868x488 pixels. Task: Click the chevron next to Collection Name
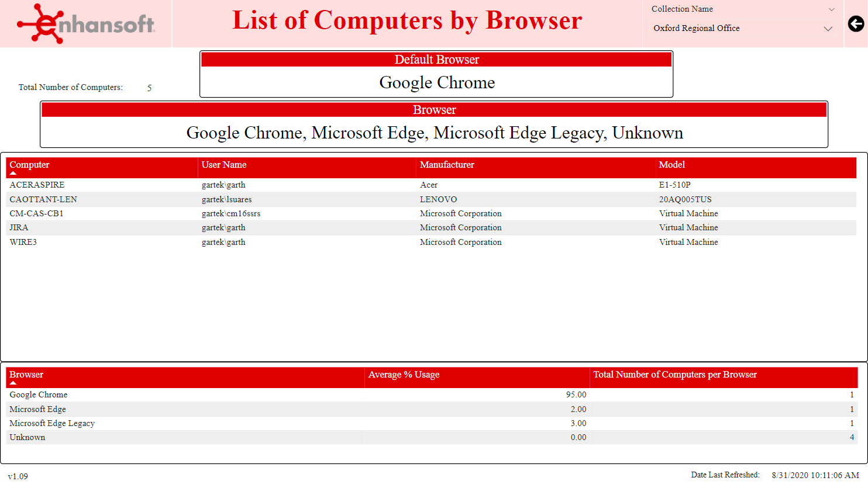tap(833, 9)
